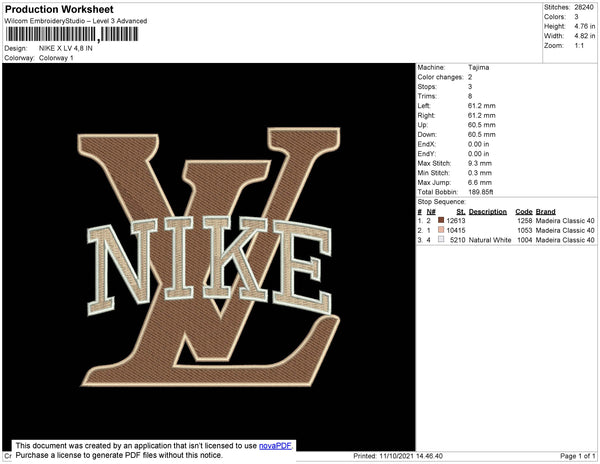
Task: Select the 'Page 1 of 1' footer text
Action: 577,456
